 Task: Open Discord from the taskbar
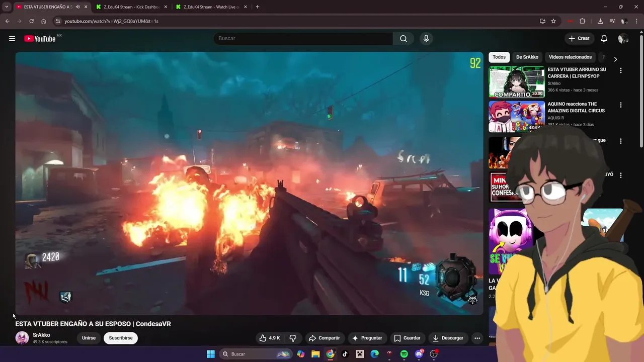(419, 354)
